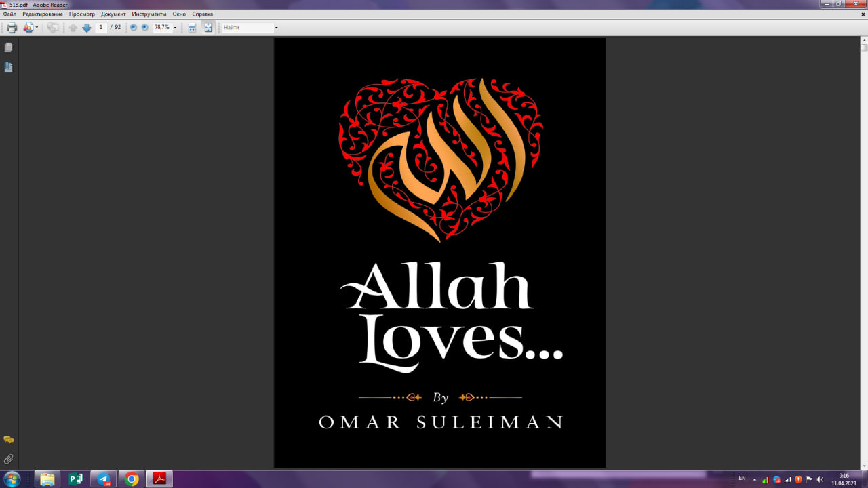Viewport: 868px width, 488px height.
Task: Enable the Fit Page view mode
Action: 208,27
